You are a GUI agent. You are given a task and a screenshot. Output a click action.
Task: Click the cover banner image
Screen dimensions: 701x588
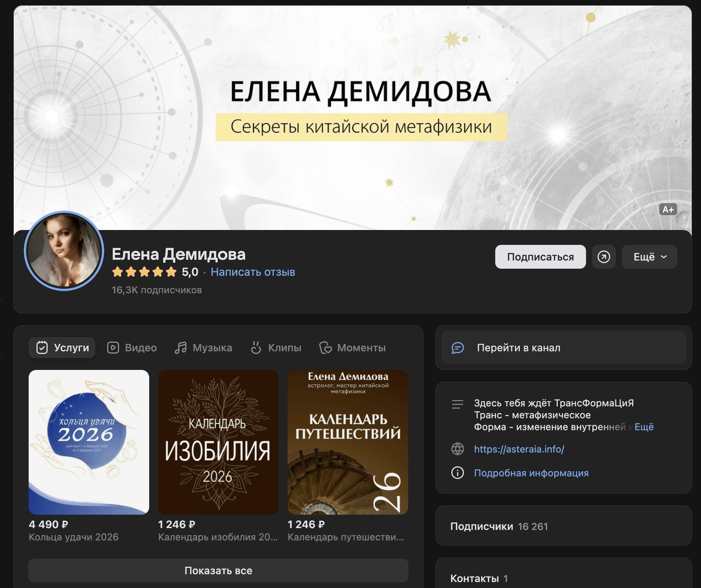(352, 118)
